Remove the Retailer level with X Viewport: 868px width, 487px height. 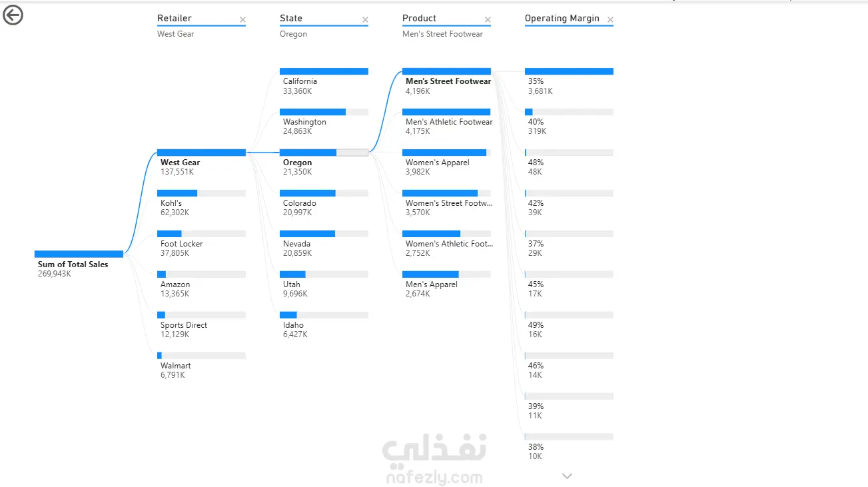coord(242,20)
